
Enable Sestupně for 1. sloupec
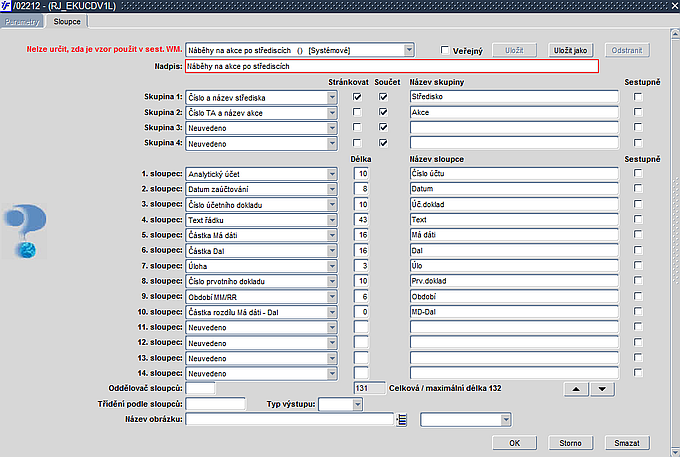click(638, 173)
